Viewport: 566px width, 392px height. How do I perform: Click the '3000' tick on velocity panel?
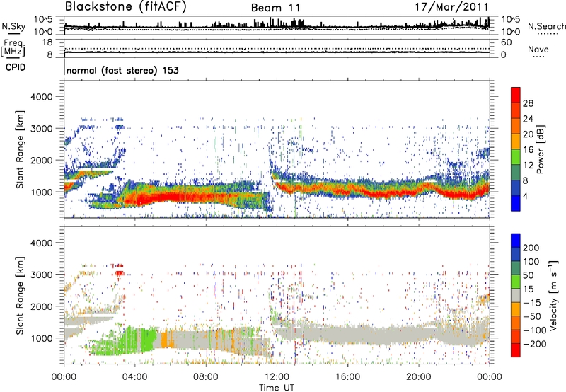[42, 275]
